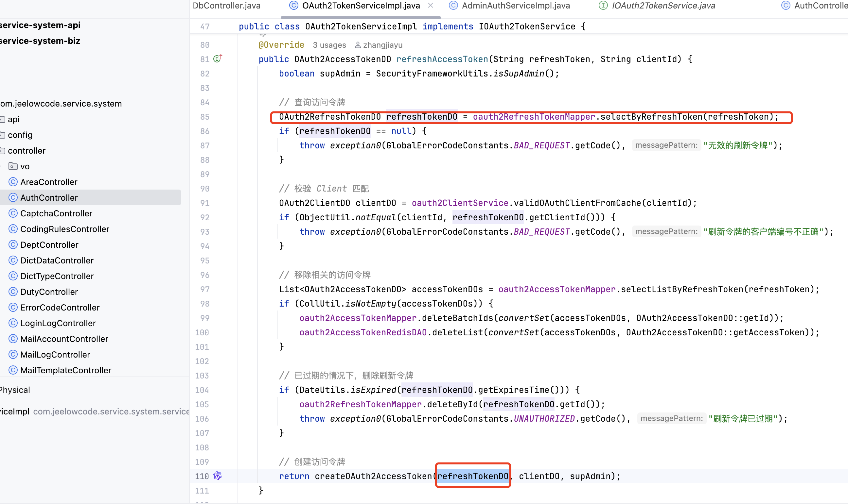
Task: Select CaptchaController in project tree
Action: [x=56, y=213]
